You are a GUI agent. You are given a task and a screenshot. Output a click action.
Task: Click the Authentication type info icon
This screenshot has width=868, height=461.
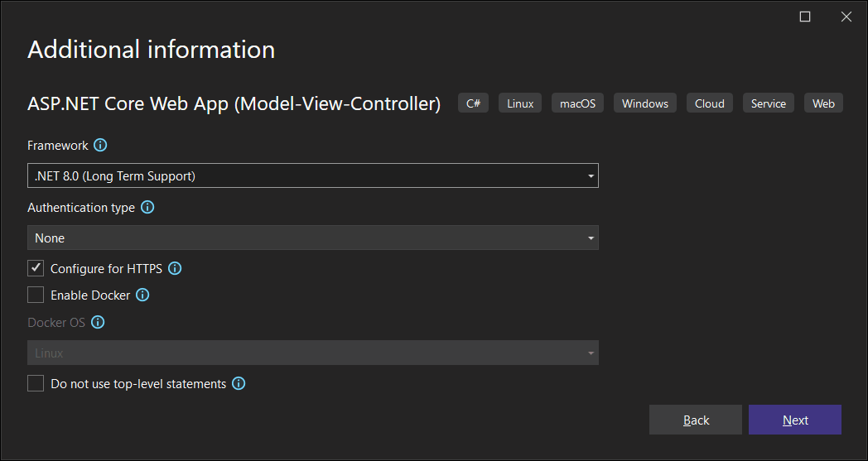[147, 208]
